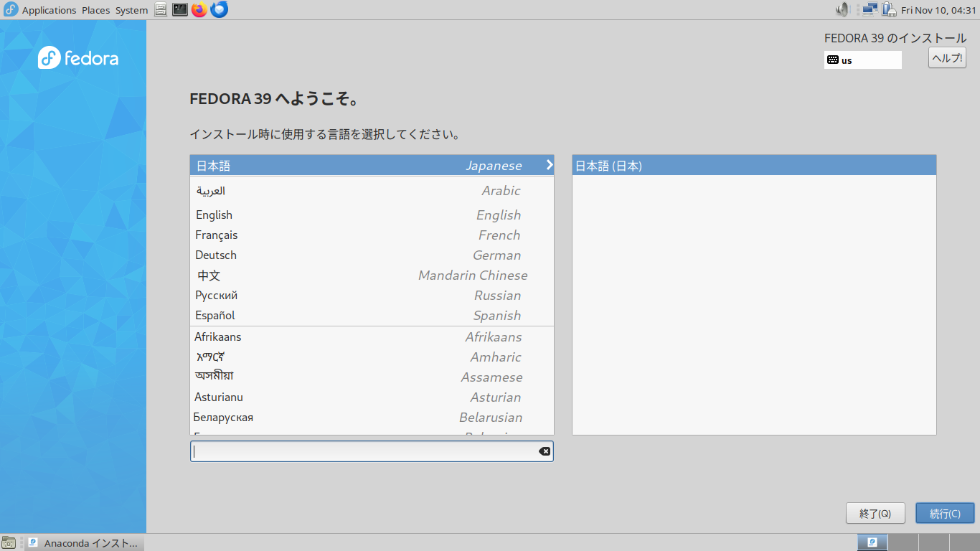This screenshot has height=551, width=980.
Task: Select Deutsch German language
Action: (x=372, y=255)
